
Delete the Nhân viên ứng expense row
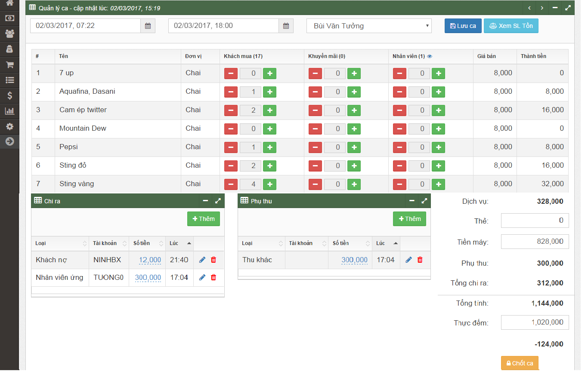pyautogui.click(x=214, y=277)
